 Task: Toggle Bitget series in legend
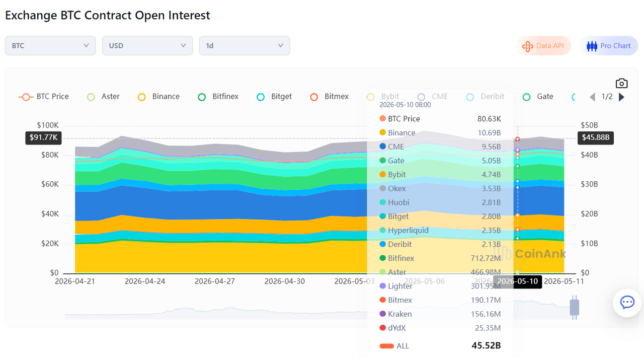click(x=274, y=97)
